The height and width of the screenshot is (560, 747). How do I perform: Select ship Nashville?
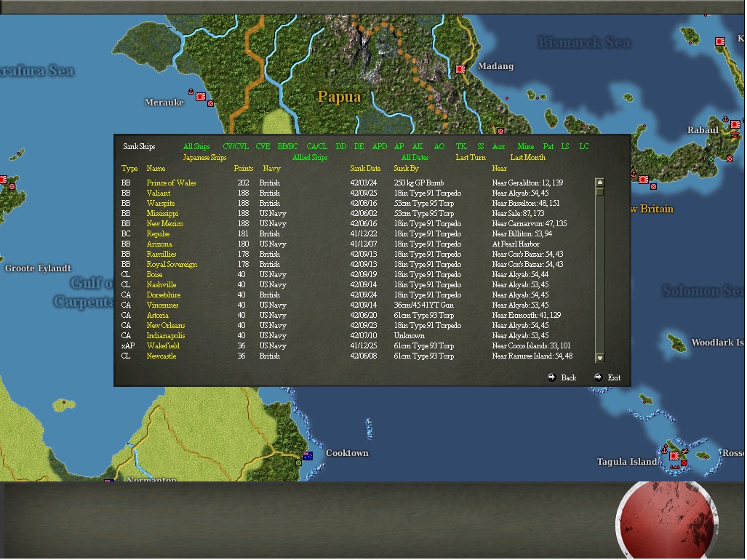(161, 285)
